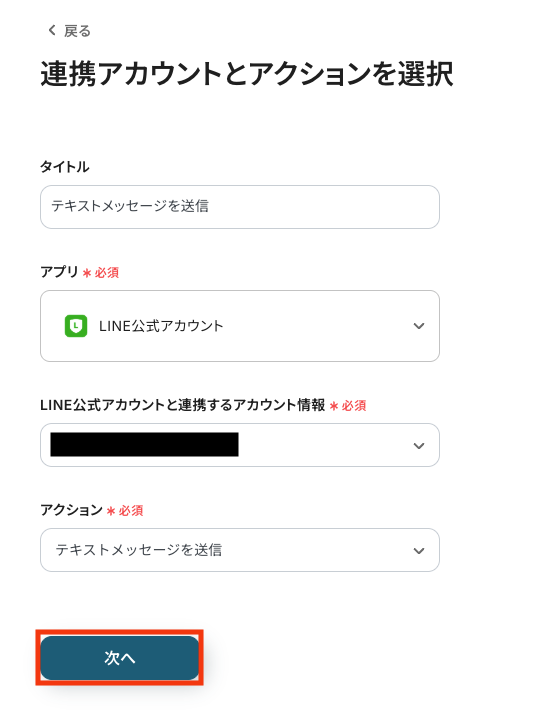
Task: Click the back arrow chevron icon
Action: pos(52,30)
